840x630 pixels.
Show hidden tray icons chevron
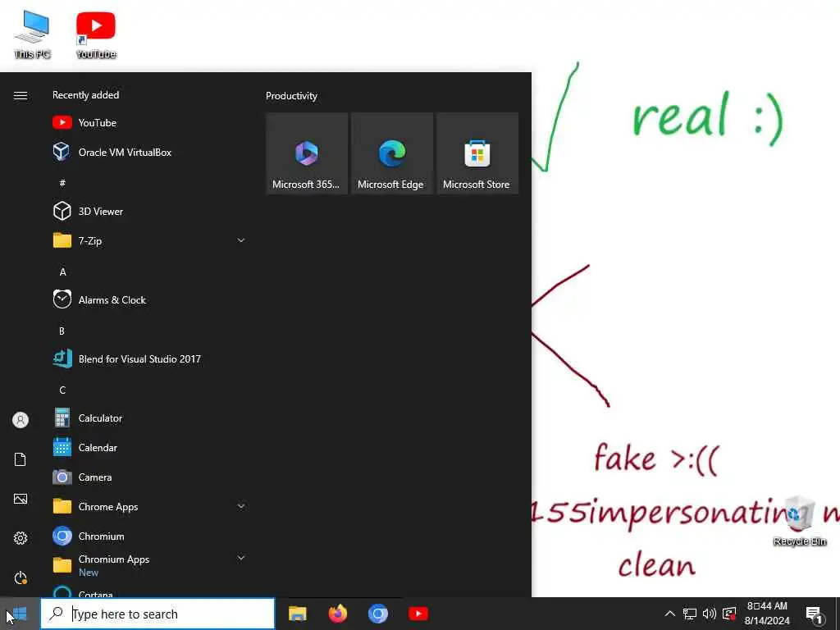pos(669,614)
